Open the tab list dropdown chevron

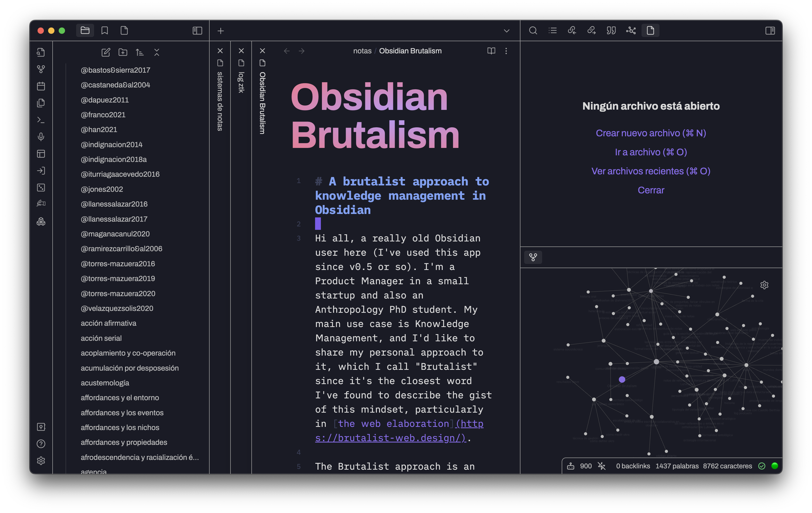click(506, 31)
